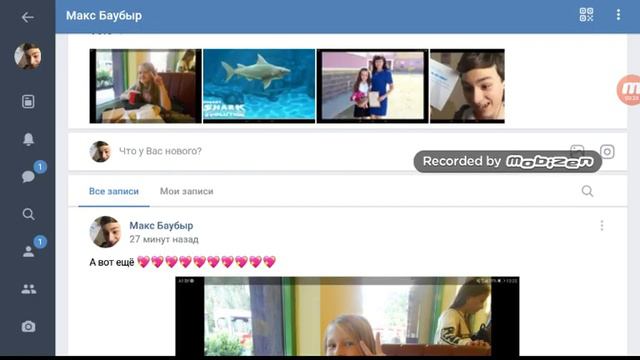Switch to the Мои записи tab
640x360 pixels.
tap(187, 191)
